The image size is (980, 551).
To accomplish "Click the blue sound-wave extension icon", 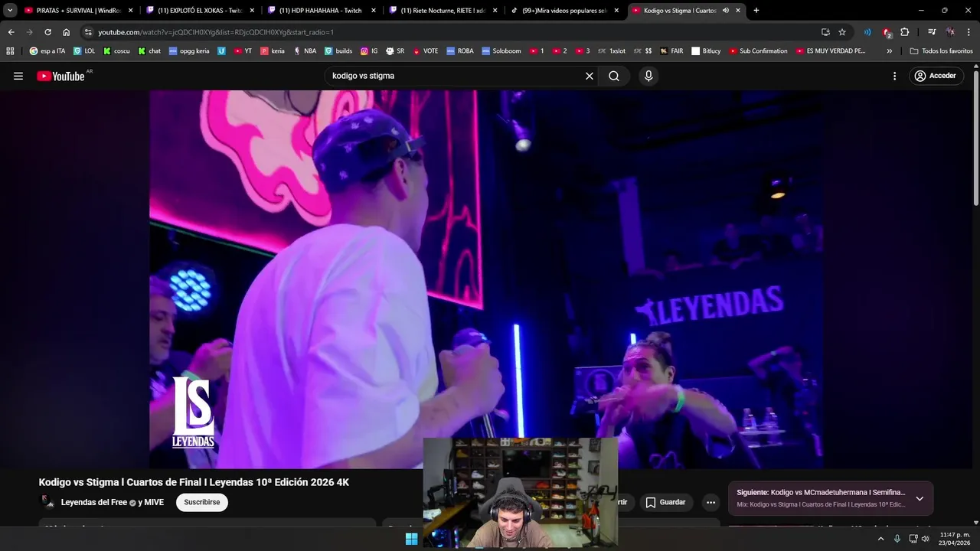I will point(867,32).
